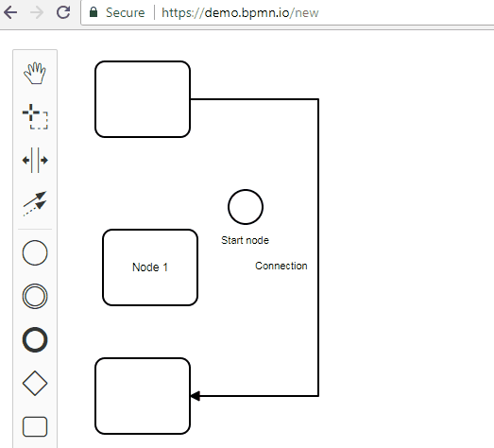Select the top empty task box
Image resolution: width=494 pixels, height=448 pixels.
click(143, 99)
